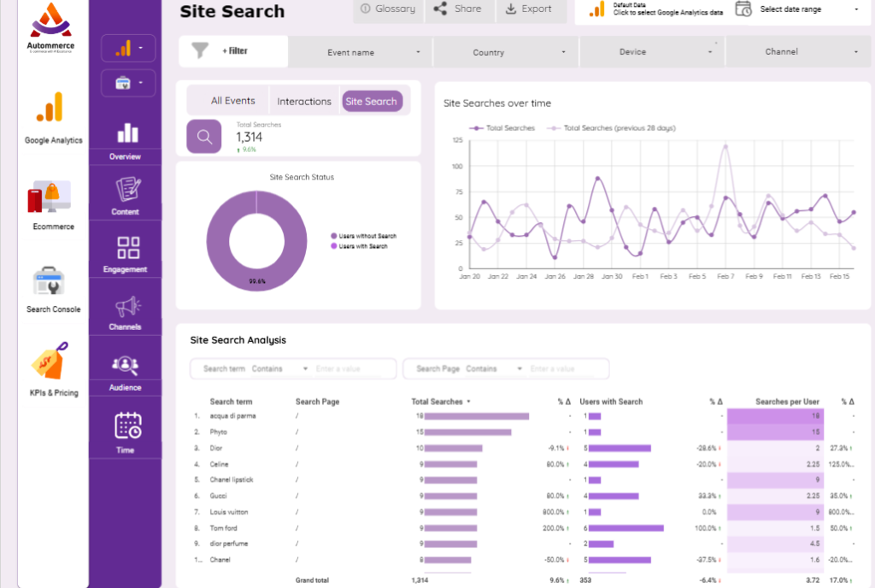This screenshot has width=875, height=588.
Task: Open the Ecommerce section icon
Action: pyautogui.click(x=50, y=197)
